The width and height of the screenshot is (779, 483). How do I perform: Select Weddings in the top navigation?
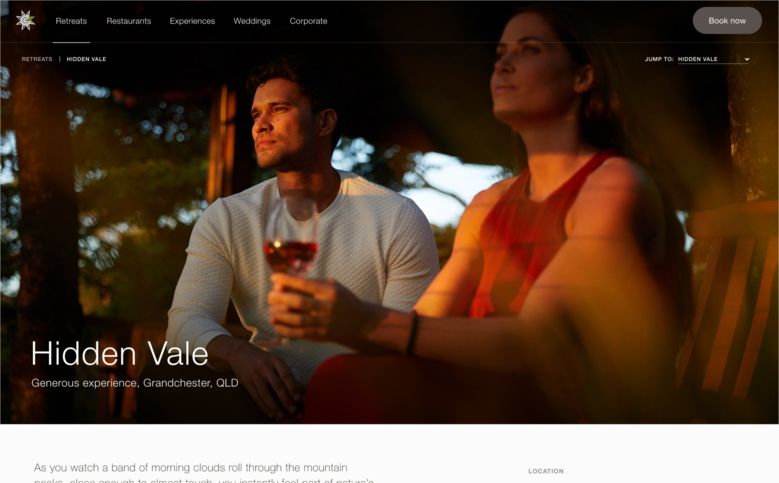[252, 21]
